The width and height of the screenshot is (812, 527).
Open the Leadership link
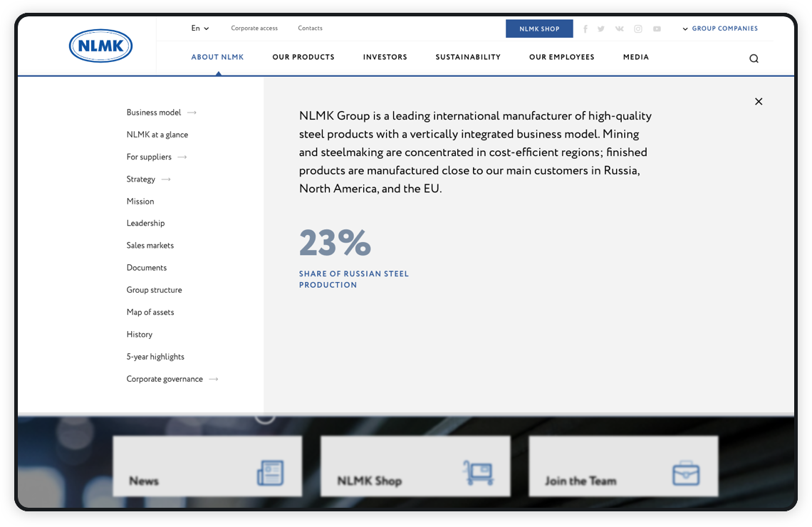point(145,223)
